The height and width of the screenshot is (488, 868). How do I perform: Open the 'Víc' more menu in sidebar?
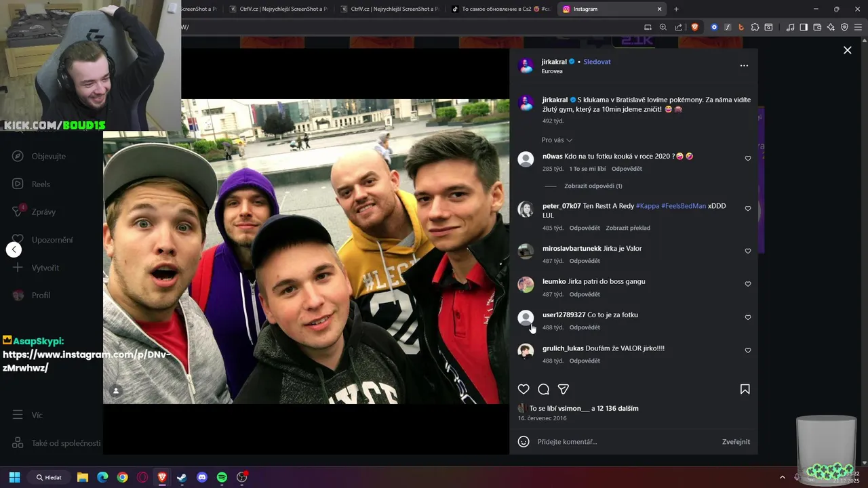(x=27, y=415)
